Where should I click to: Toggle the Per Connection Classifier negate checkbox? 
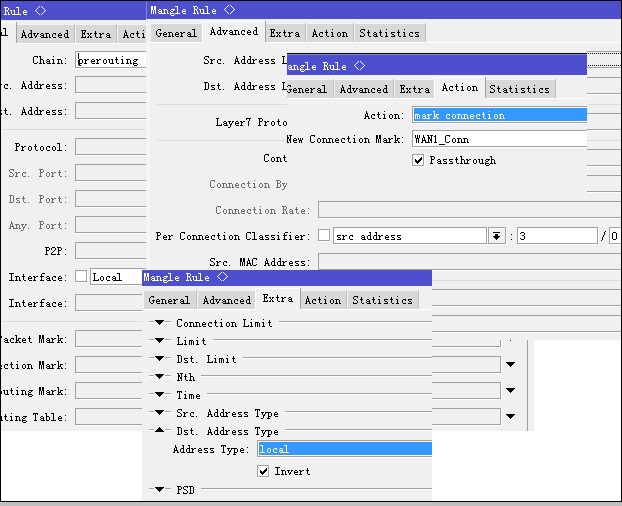point(324,235)
